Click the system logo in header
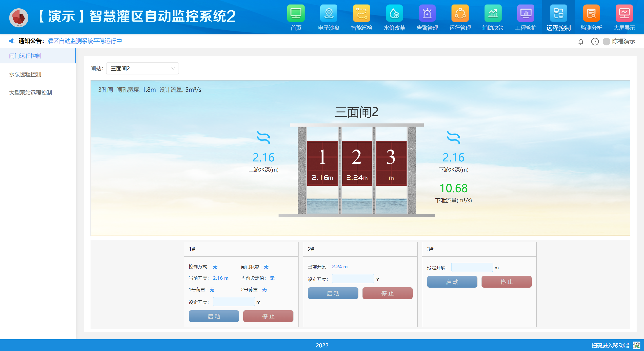Screen dimensions: 644x351 click(x=19, y=18)
